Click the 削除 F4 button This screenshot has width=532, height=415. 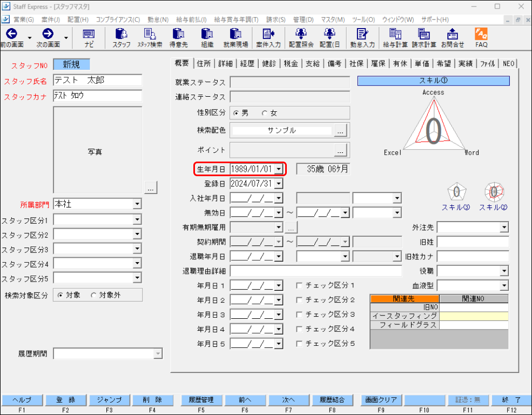point(152,400)
